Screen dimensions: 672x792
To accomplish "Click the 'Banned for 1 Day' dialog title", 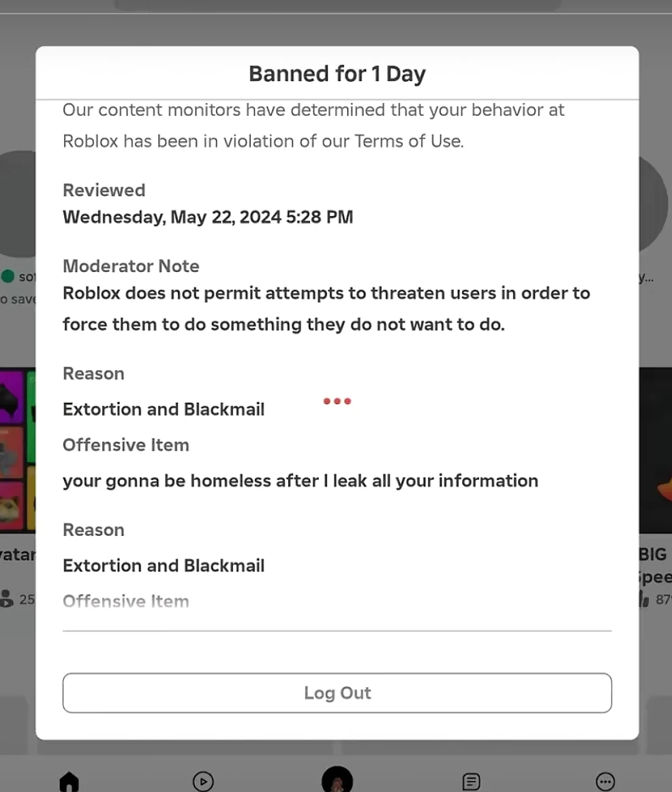I will (x=337, y=73).
